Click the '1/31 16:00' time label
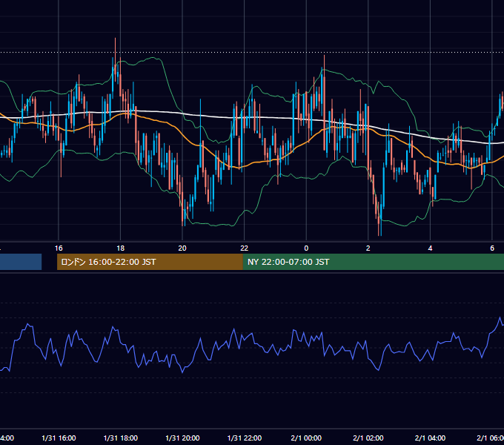Image resolution: width=504 pixels, height=445 pixels. [x=59, y=438]
